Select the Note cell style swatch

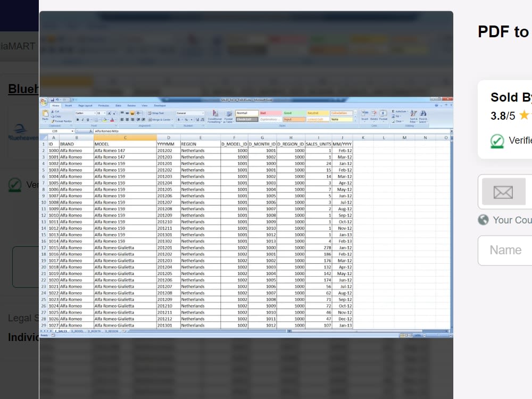pos(342,119)
